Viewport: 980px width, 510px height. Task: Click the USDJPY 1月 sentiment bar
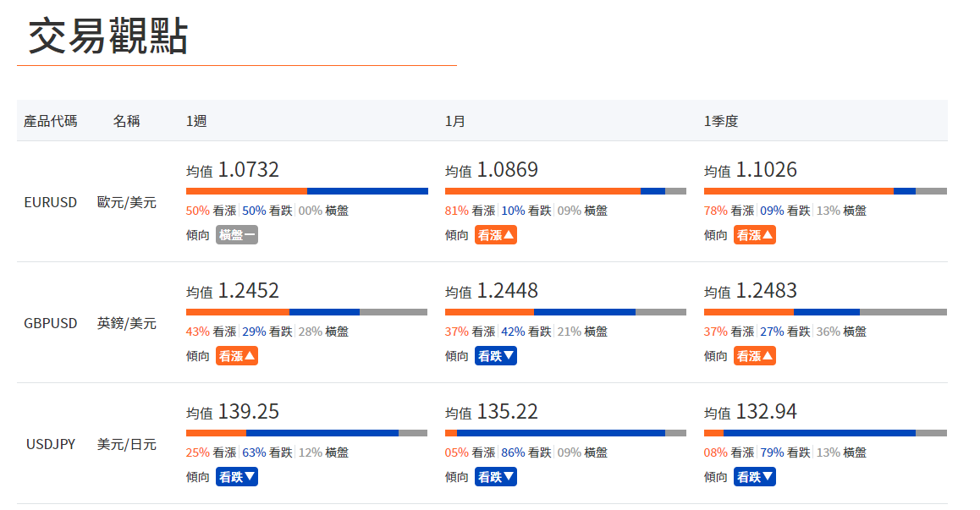(565, 433)
